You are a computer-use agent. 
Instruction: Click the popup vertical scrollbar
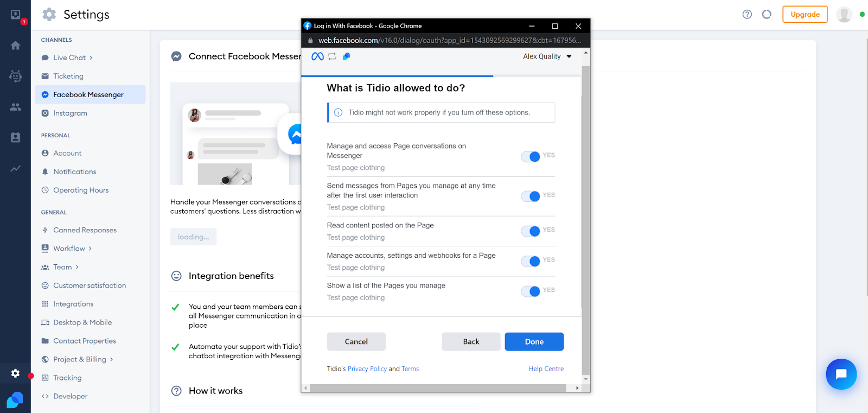[x=585, y=217]
